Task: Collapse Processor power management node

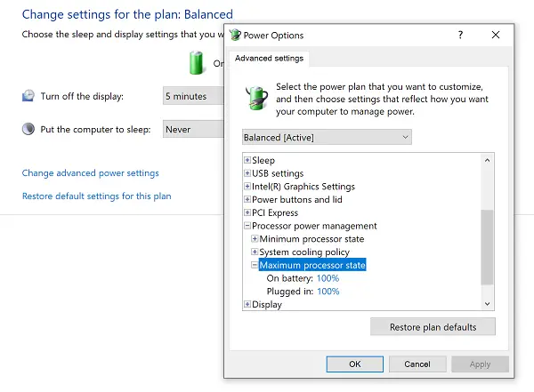Action: coord(247,226)
